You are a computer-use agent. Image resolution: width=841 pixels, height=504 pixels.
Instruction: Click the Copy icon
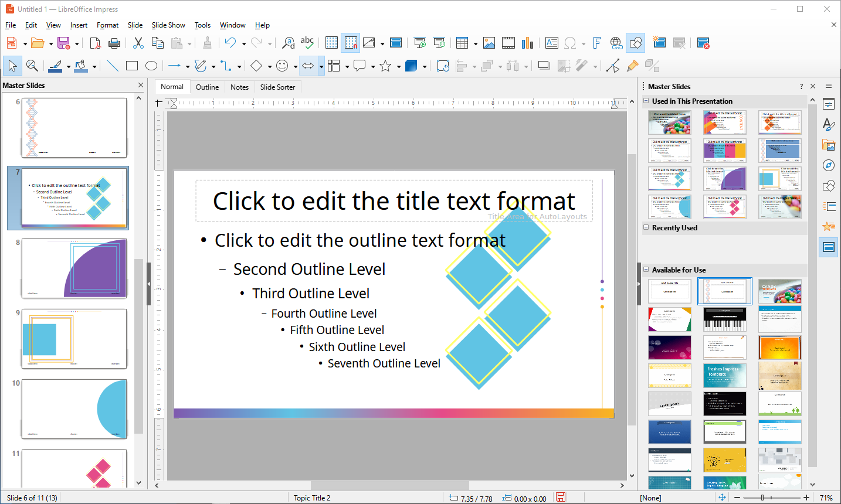(157, 43)
